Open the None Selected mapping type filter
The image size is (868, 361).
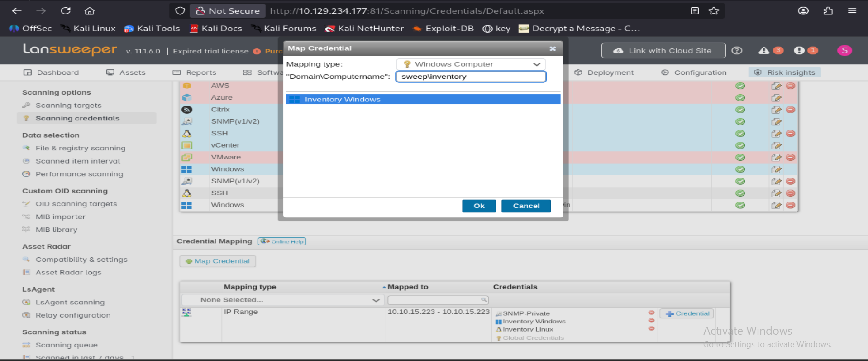coord(283,300)
